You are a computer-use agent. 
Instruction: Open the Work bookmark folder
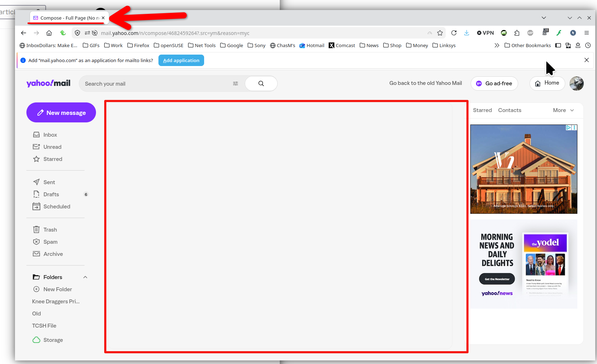(113, 45)
